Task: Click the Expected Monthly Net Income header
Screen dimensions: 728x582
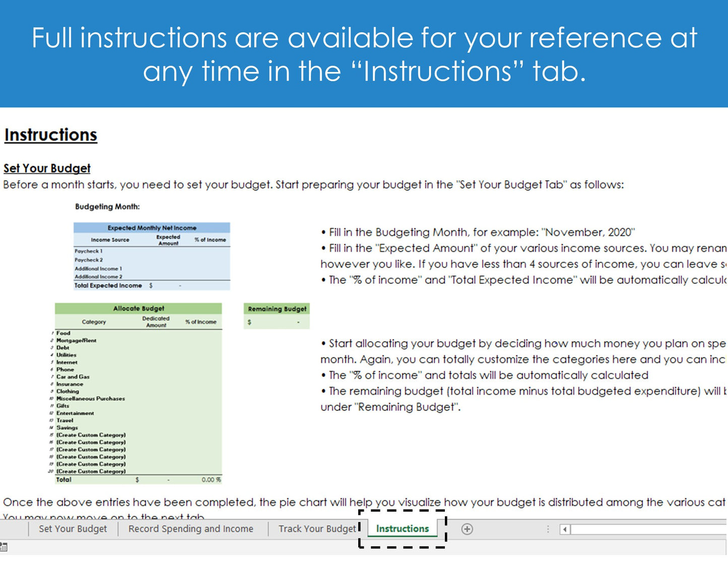Action: click(152, 228)
